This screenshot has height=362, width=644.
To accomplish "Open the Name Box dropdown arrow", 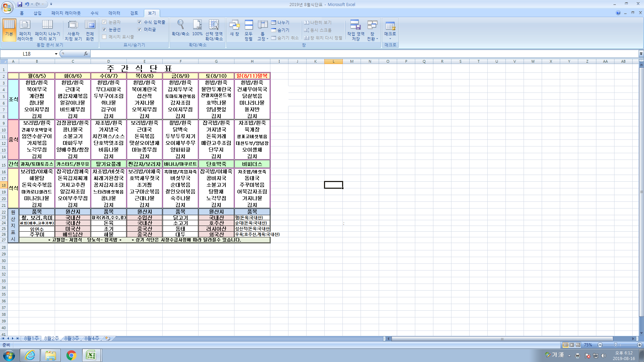I will tap(56, 54).
